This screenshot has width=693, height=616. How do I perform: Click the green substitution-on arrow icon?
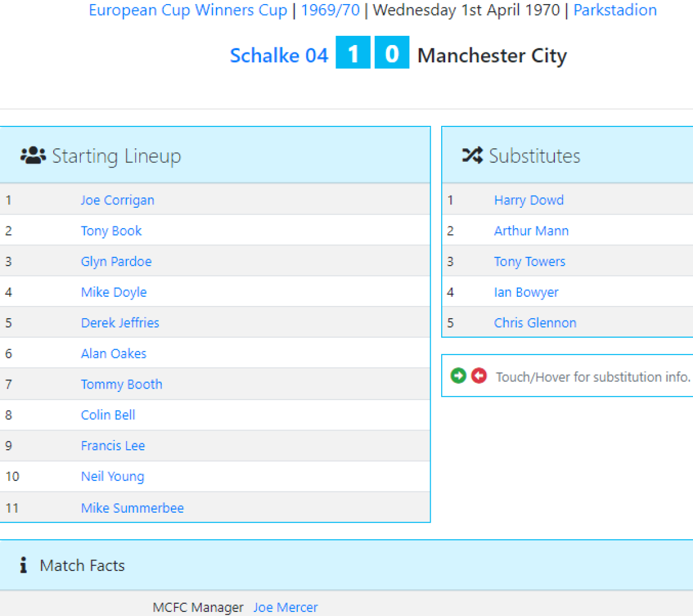coord(459,376)
